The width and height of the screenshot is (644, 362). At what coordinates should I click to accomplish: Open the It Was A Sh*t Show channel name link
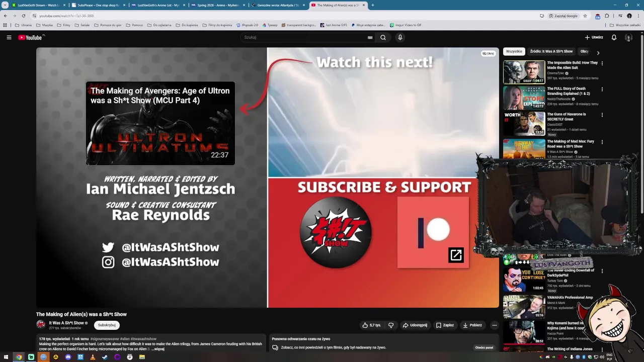click(66, 323)
